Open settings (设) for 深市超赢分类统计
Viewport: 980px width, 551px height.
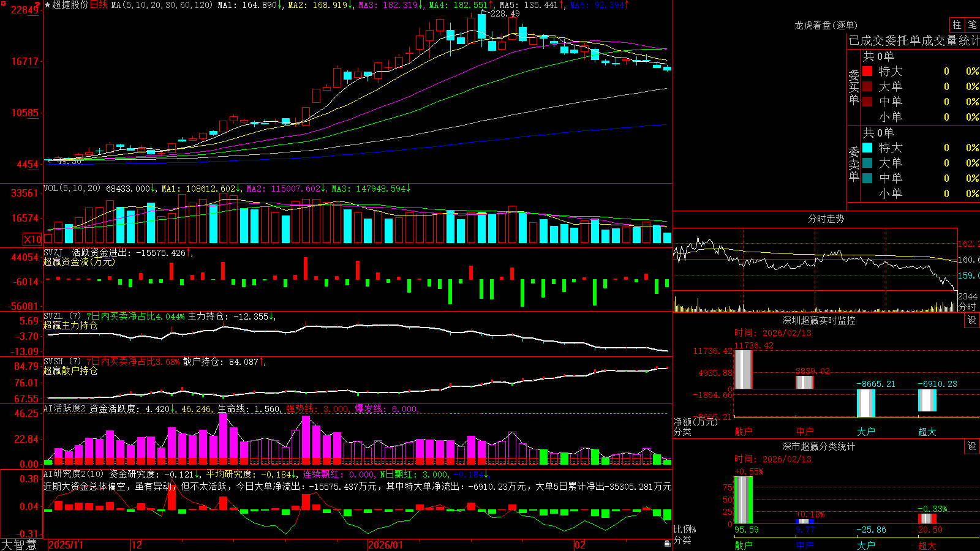tap(972, 446)
